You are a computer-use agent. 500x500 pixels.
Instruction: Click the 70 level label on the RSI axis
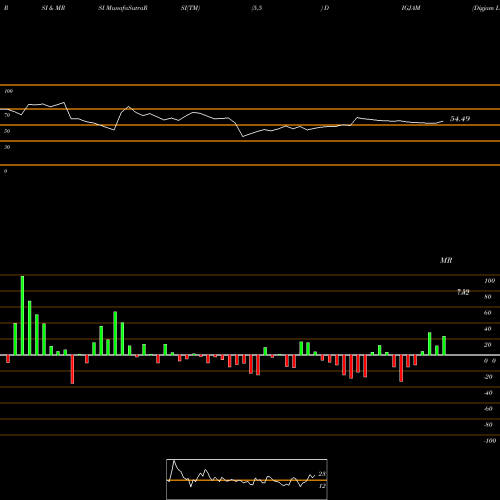(7, 115)
